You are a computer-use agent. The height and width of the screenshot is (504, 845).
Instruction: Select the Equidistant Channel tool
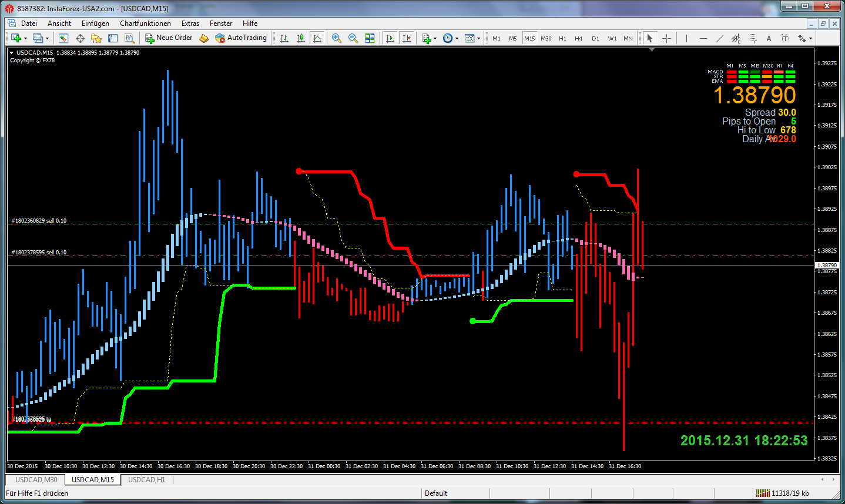tap(736, 38)
